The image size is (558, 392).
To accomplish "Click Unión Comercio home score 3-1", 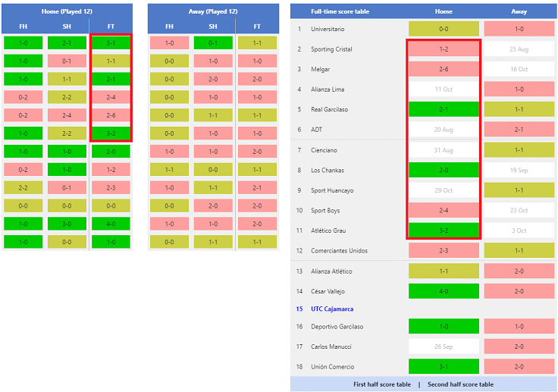I will (x=444, y=367).
